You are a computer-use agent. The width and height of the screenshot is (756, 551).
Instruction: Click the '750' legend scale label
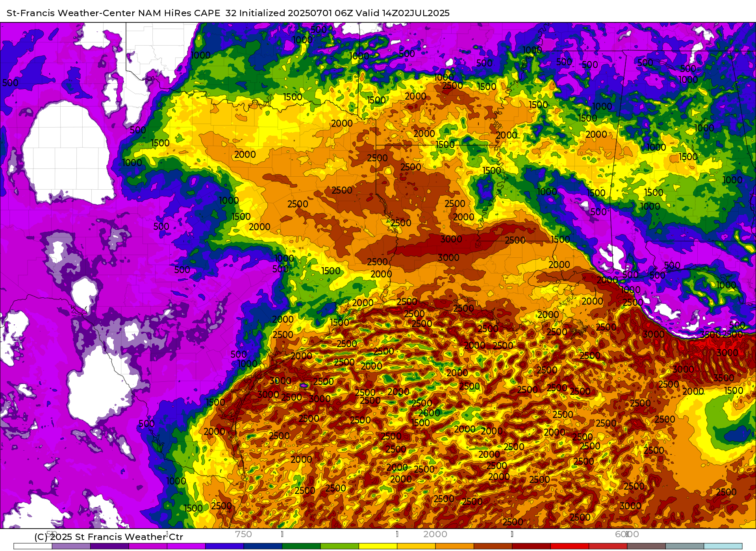(243, 534)
